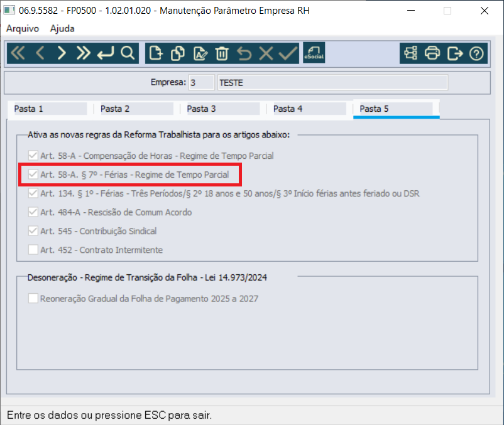Open the Ajuda menu
The image size is (504, 425).
(x=62, y=29)
